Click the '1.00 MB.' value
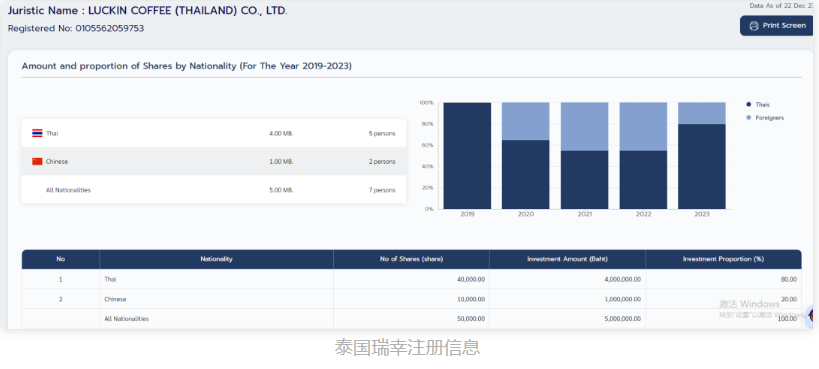 281,162
